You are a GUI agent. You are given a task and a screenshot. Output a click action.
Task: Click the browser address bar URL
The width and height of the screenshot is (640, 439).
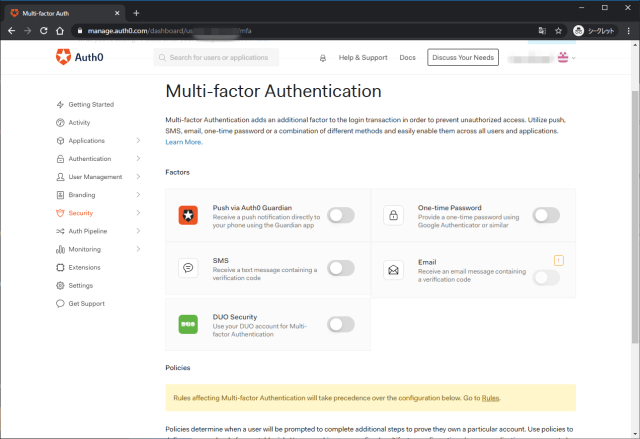tap(169, 31)
